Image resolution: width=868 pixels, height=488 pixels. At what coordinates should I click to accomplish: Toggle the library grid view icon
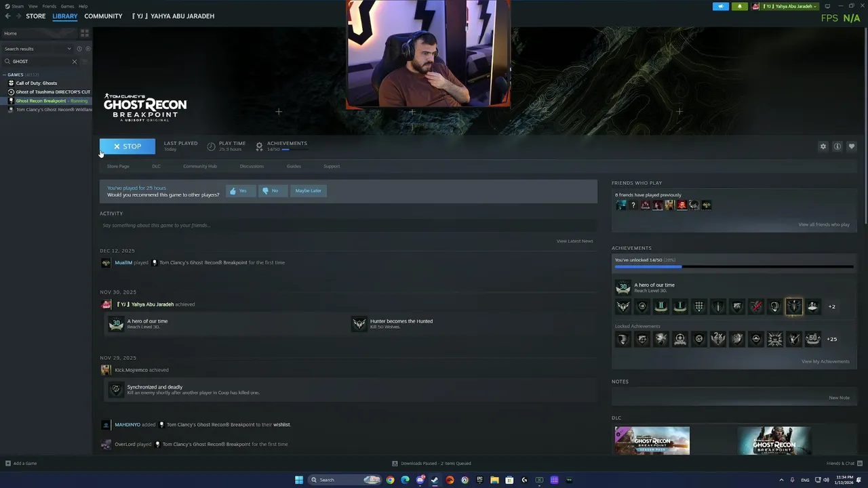click(85, 33)
